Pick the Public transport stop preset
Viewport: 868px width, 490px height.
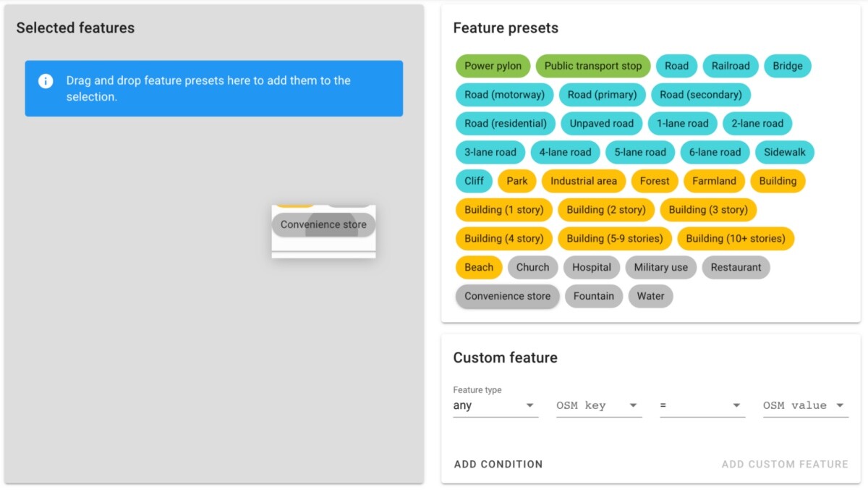click(593, 66)
